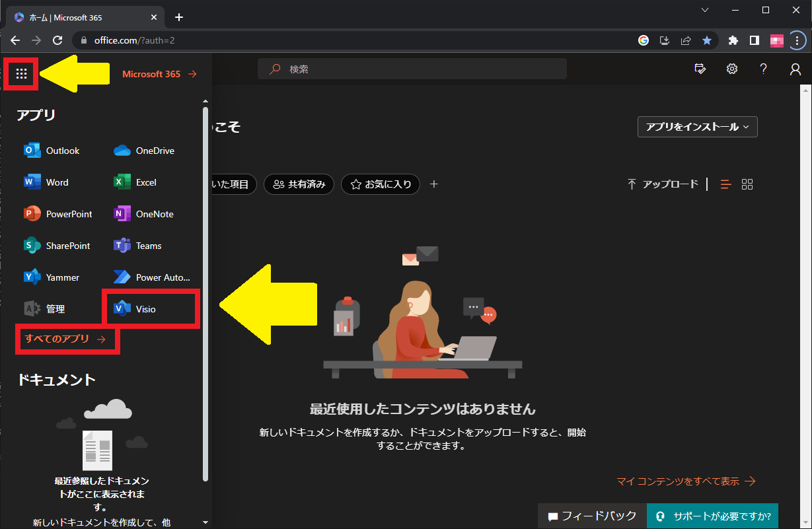Image resolution: width=812 pixels, height=529 pixels.
Task: Open the account profile icon
Action: pos(795,69)
